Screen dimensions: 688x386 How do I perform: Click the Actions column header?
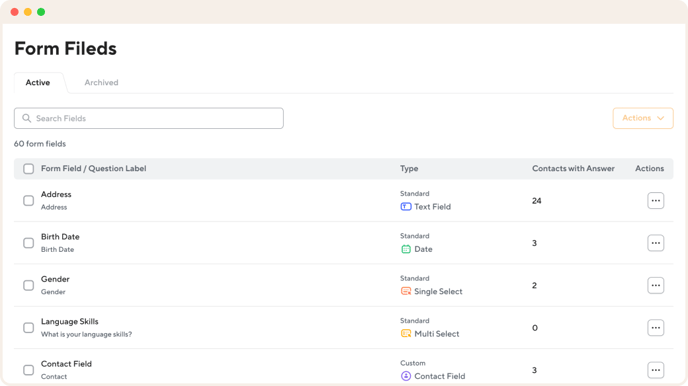(649, 168)
